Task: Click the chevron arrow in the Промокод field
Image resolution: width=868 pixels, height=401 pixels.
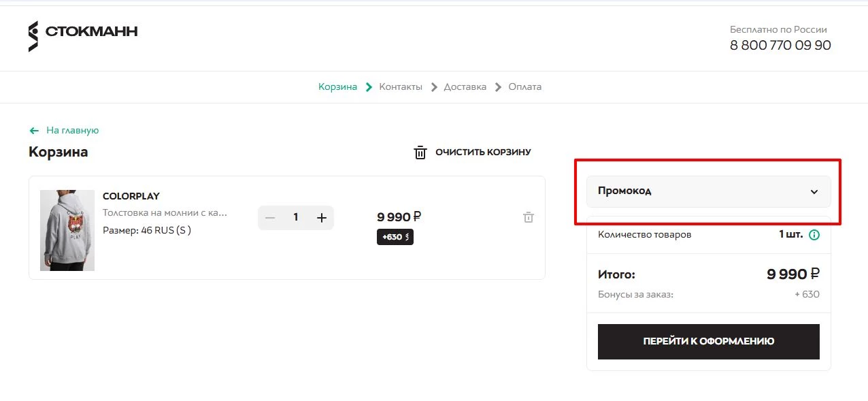Action: click(x=814, y=192)
